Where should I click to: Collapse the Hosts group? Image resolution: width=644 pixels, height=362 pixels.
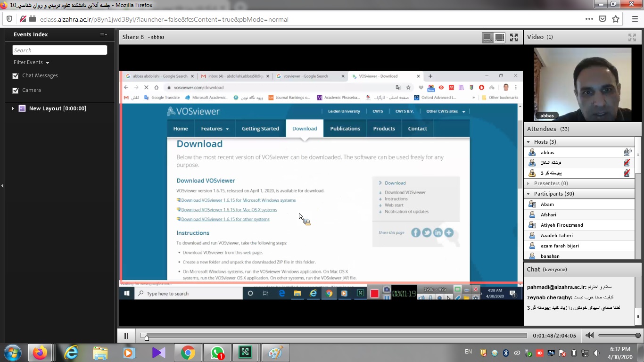click(x=528, y=142)
